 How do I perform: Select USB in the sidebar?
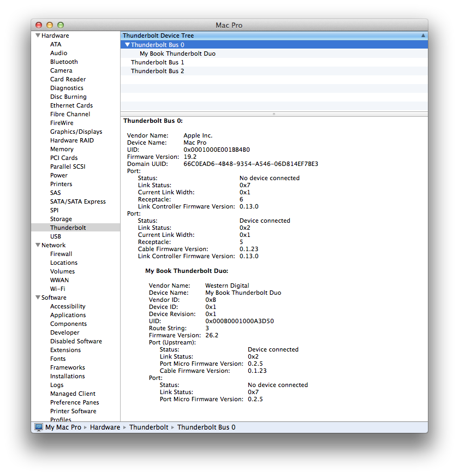pyautogui.click(x=56, y=236)
